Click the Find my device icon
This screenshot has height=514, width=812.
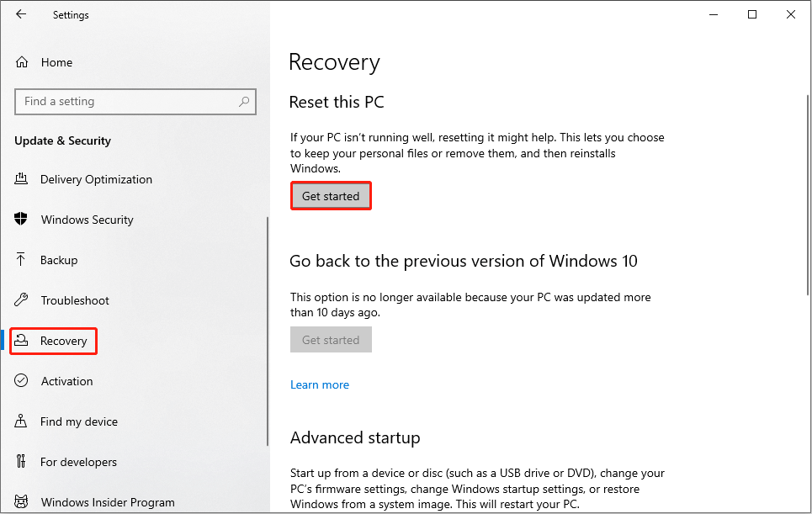click(21, 421)
